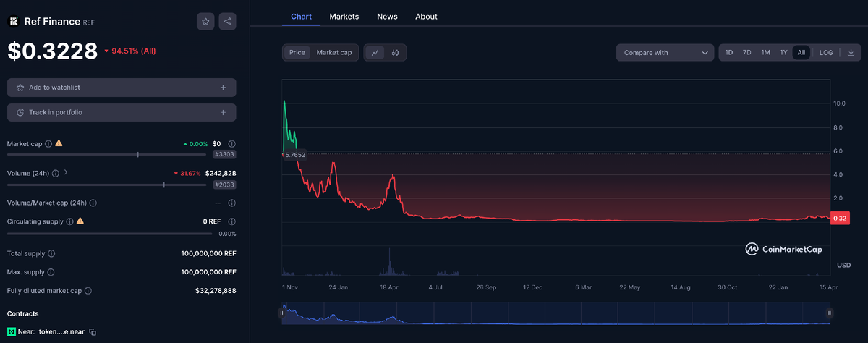
Task: Click the info icon next to Fully diluted market cap
Action: click(x=88, y=291)
